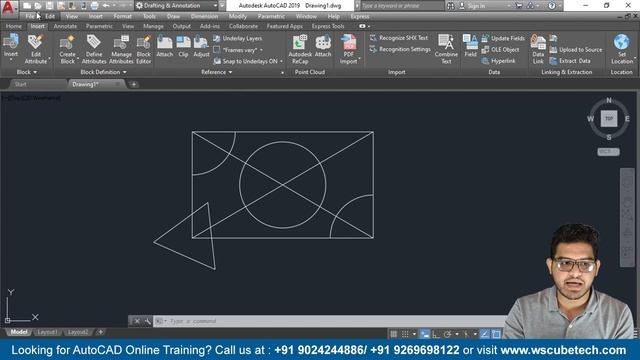Open Underlay Layers
Image resolution: width=640 pixels, height=360 pixels.
[x=238, y=38]
